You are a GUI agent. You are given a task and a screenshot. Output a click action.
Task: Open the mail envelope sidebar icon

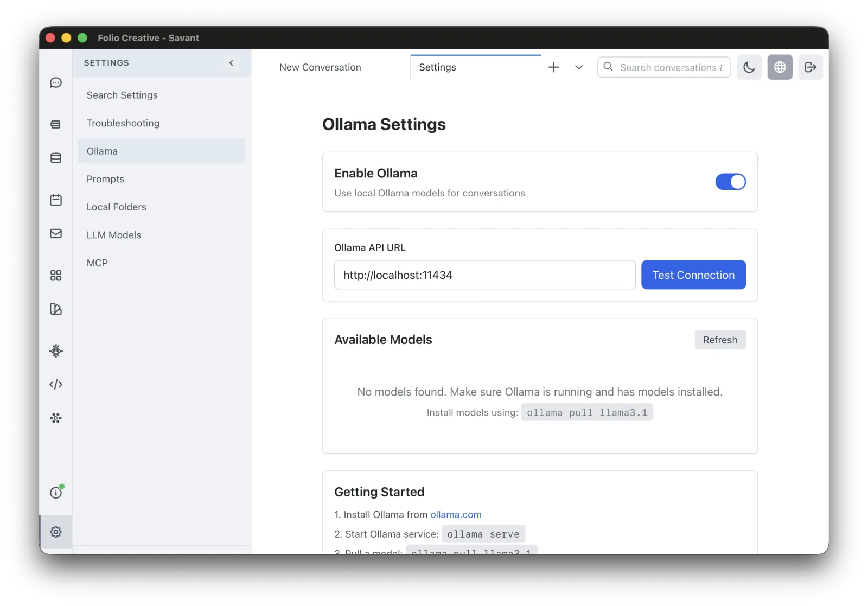click(x=56, y=233)
